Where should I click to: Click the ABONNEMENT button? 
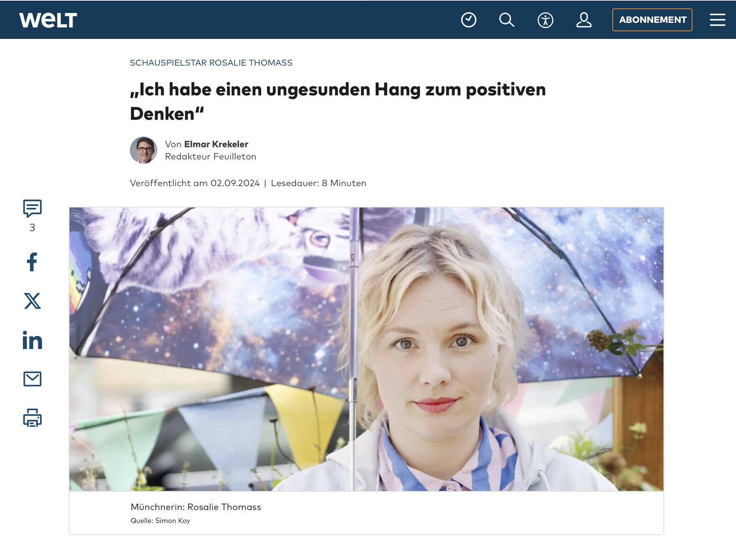click(652, 20)
